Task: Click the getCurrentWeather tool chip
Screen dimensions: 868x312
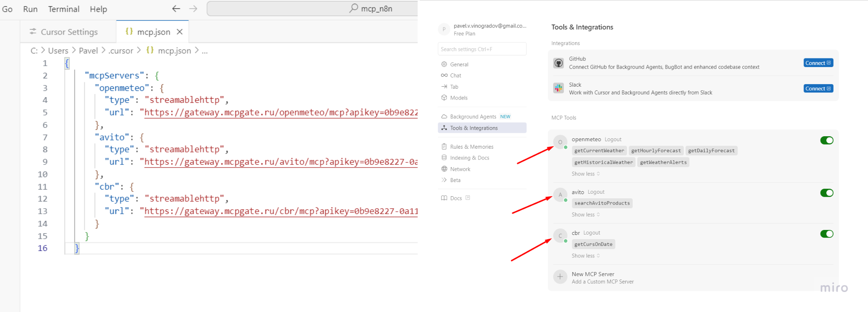Action: pos(599,150)
